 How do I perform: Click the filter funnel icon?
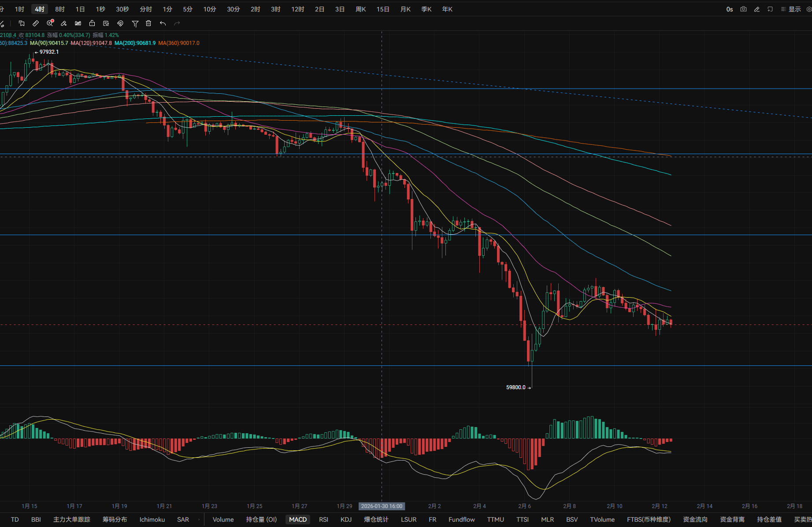tap(135, 23)
